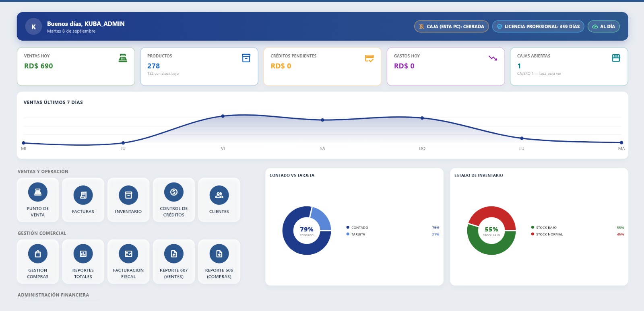Click the 55% center of inventory donut
The width and height of the screenshot is (644, 311).
(491, 229)
